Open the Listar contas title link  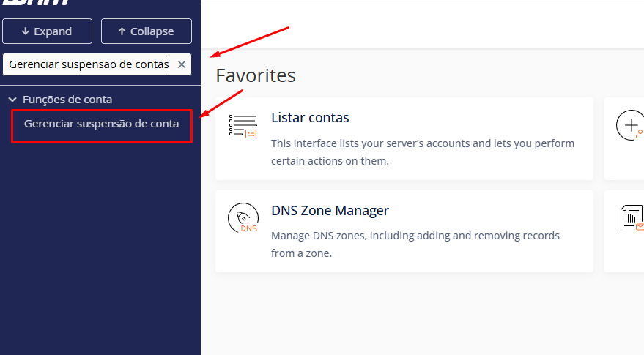click(310, 118)
